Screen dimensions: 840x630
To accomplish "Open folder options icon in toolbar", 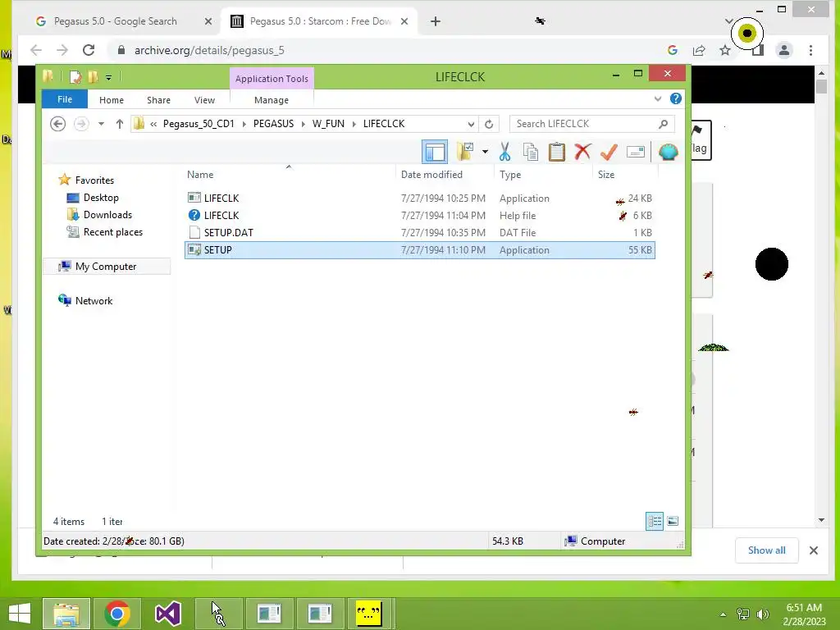I will 465,152.
